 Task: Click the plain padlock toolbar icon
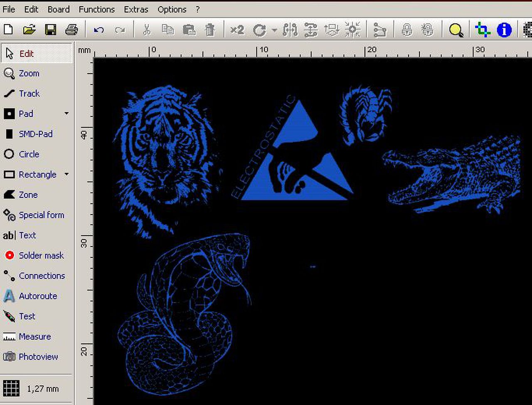coord(407,30)
